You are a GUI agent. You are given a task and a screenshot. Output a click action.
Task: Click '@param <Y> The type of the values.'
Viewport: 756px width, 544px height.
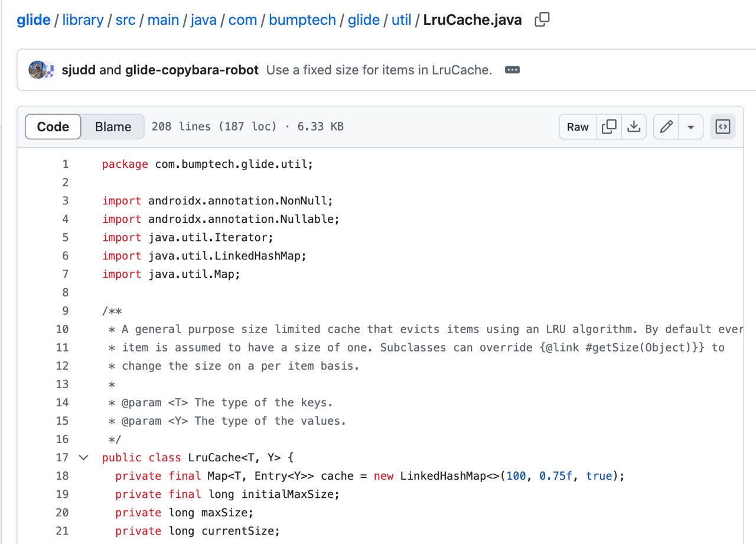coord(234,421)
